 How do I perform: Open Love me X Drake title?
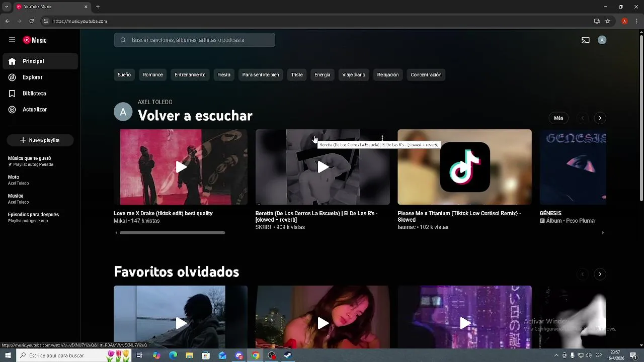pyautogui.click(x=163, y=213)
